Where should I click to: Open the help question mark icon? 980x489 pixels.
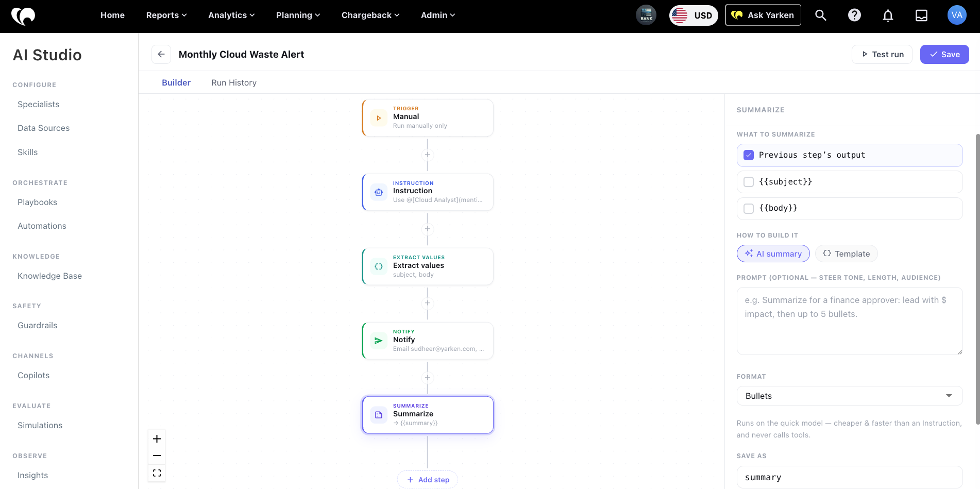[854, 15]
